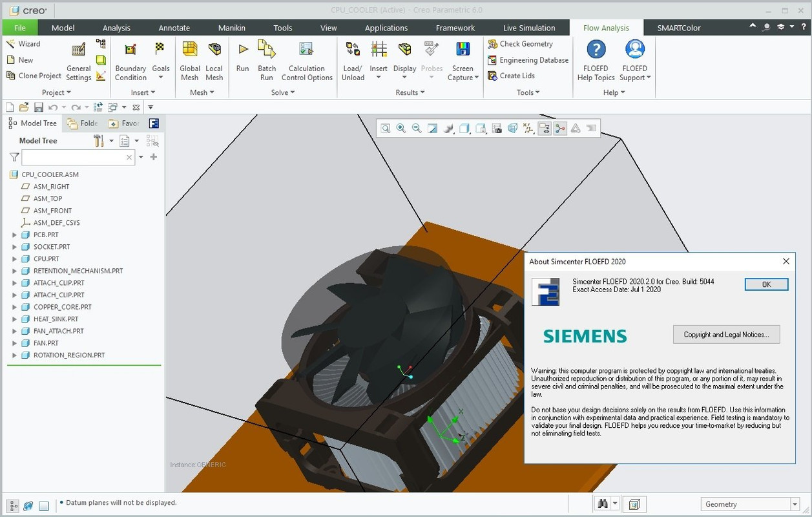The image size is (812, 517).
Task: Expand the Tools group dropdown
Action: (x=528, y=92)
